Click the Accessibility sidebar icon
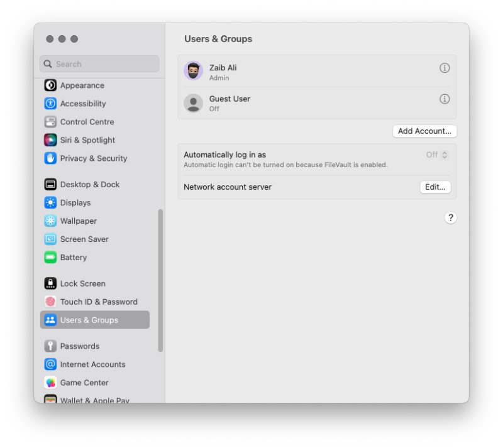503x448 pixels. [x=50, y=104]
